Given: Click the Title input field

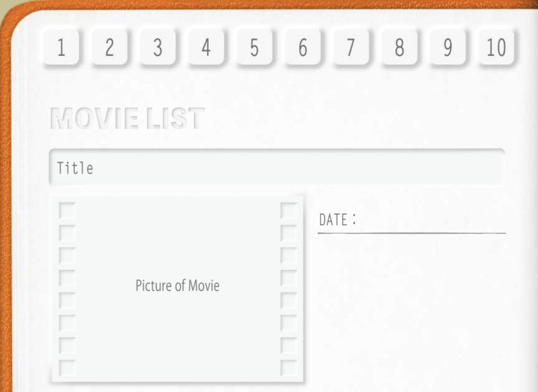Looking at the screenshot, I should pyautogui.click(x=277, y=168).
